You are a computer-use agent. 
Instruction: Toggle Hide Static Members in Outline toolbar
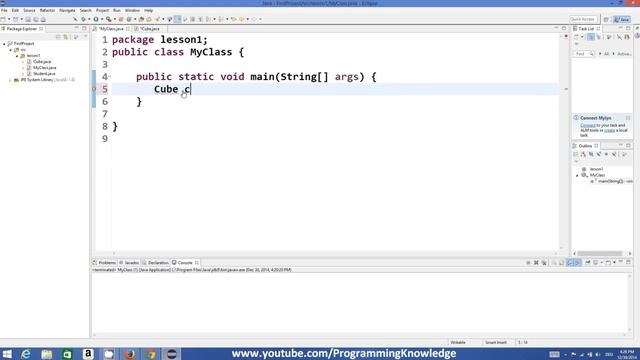tap(599, 154)
